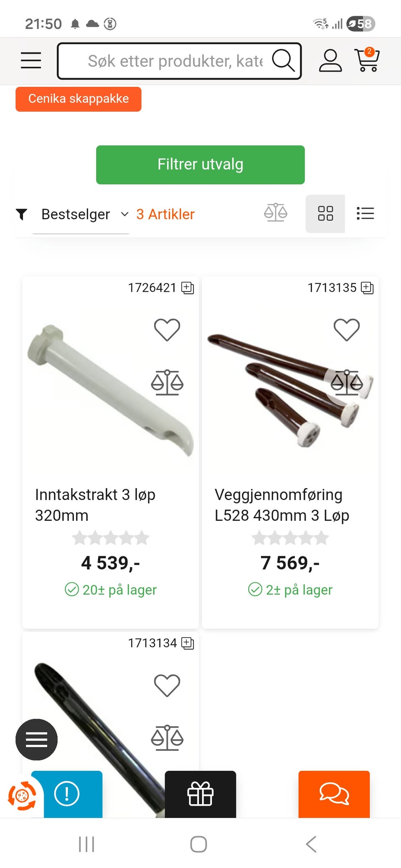Favorite Inntakstrakt 3 løp 320mm with heart
The image size is (401, 868).
(167, 330)
